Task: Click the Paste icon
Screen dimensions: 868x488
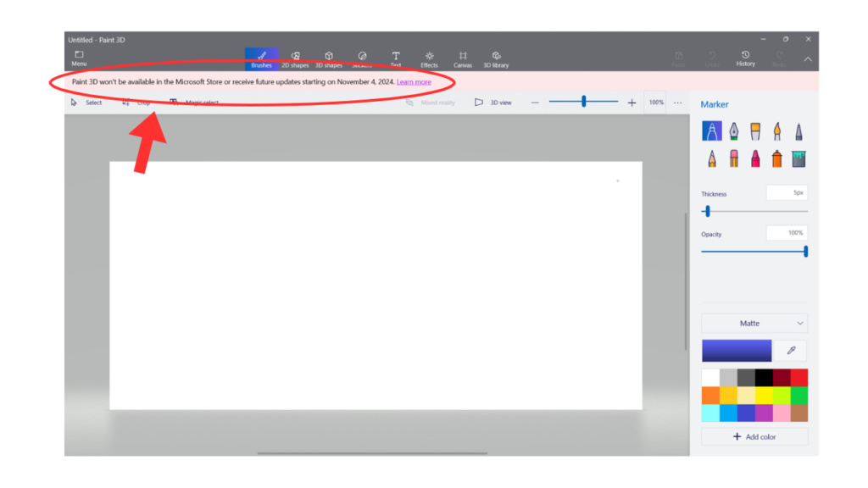Action: click(x=678, y=58)
